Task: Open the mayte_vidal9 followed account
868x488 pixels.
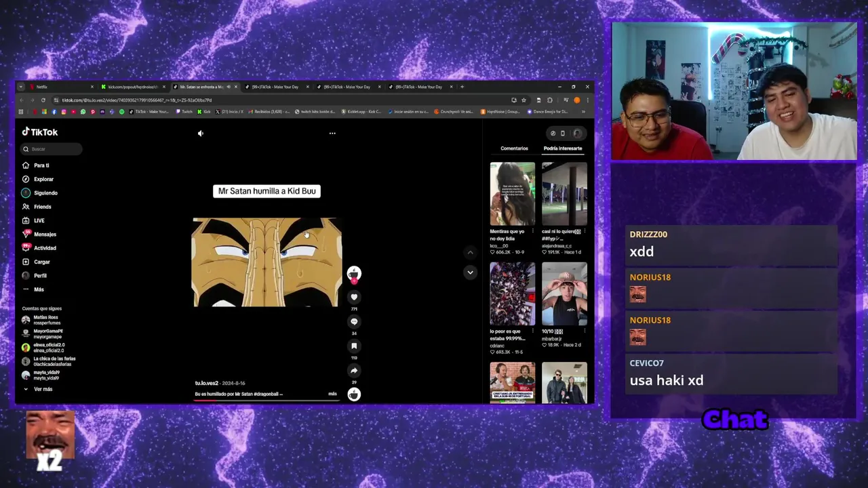Action: 41,375
